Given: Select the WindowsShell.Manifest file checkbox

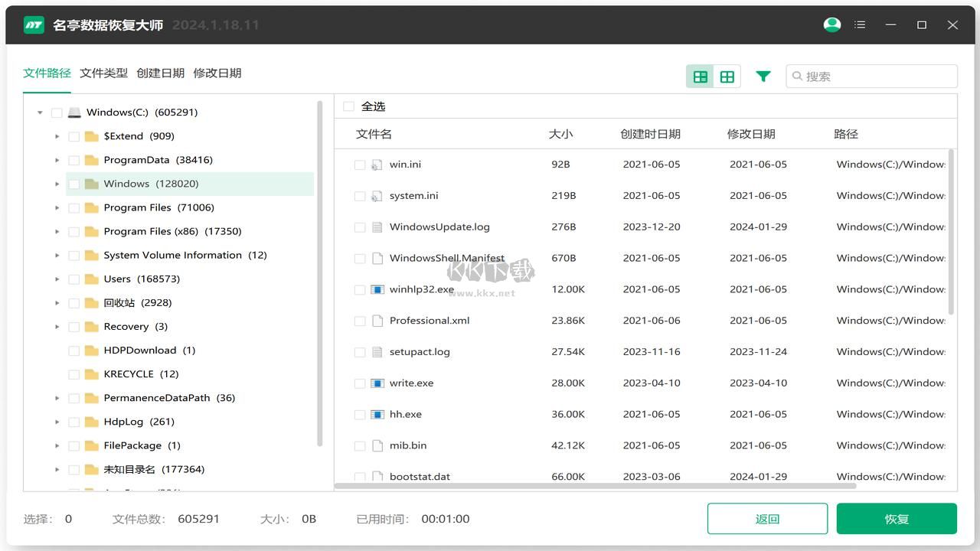Looking at the screenshot, I should tap(360, 259).
